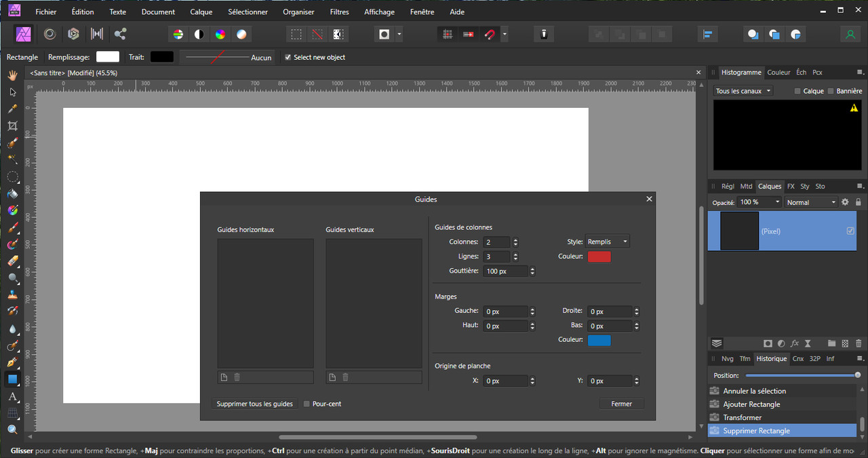Click the Select All marquee toolbar icon
868x458 pixels.
296,34
